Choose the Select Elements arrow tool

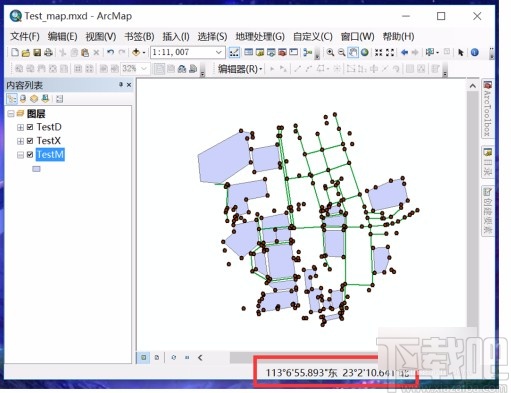461,52
